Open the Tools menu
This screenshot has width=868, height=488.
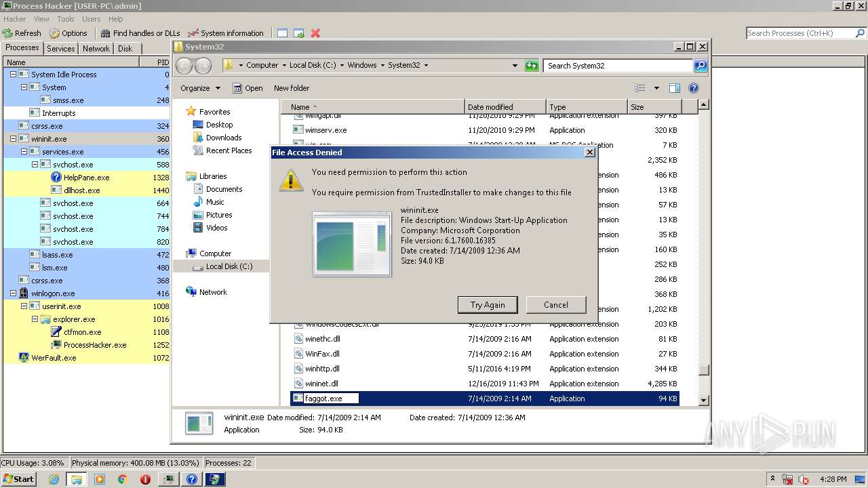pyautogui.click(x=66, y=19)
